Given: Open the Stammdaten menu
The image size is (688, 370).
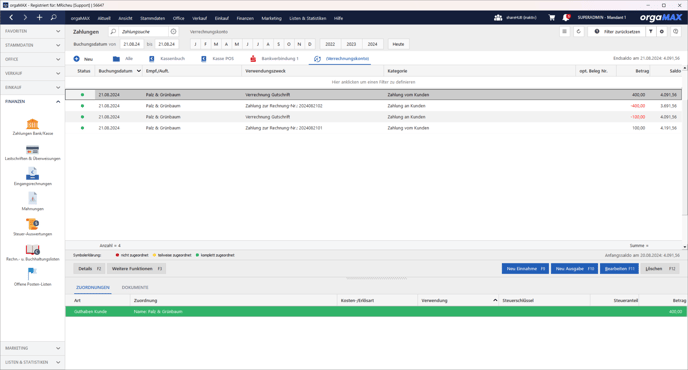Looking at the screenshot, I should coord(152,18).
